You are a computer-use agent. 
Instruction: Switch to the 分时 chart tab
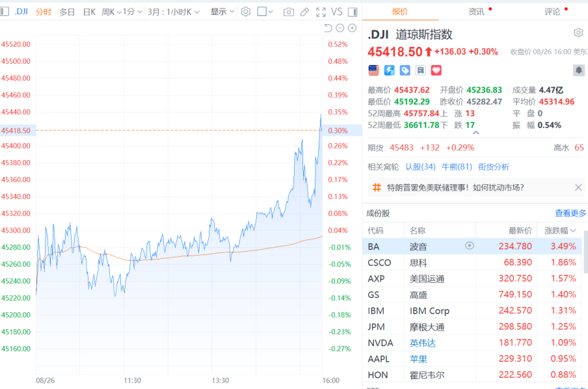[x=44, y=12]
